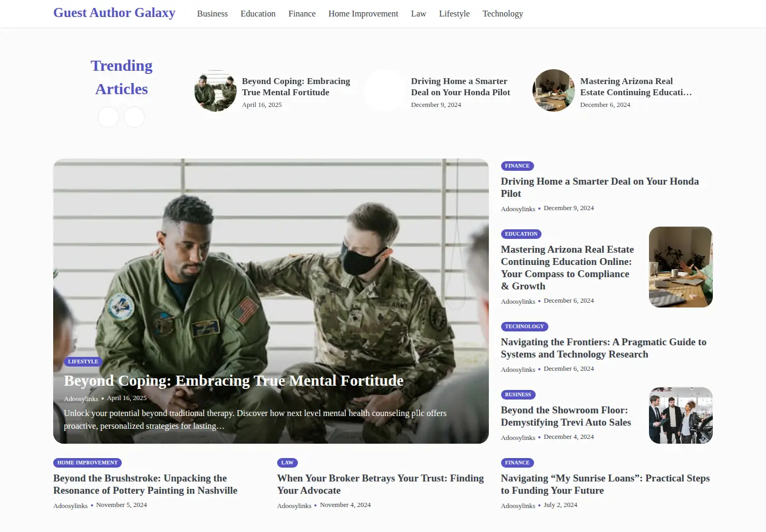The image size is (766, 532).
Task: Open When Your Broker Betrays Your Trust article
Action: 380,484
